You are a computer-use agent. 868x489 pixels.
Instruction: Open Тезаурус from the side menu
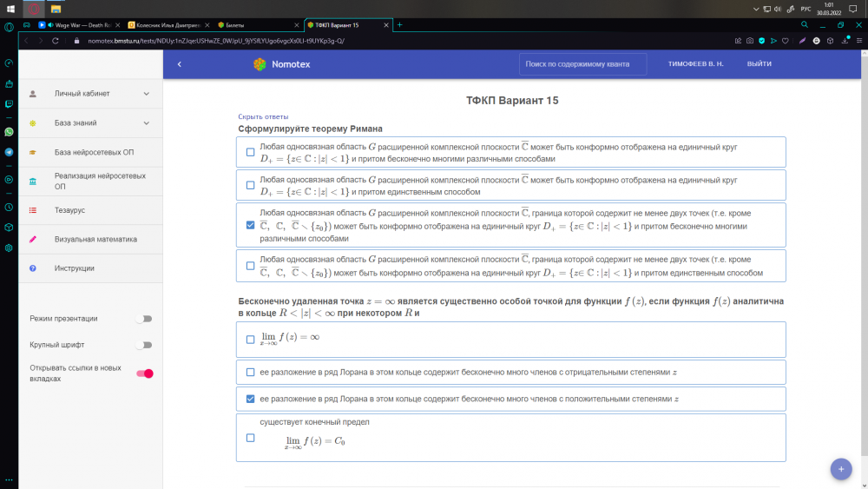(69, 210)
